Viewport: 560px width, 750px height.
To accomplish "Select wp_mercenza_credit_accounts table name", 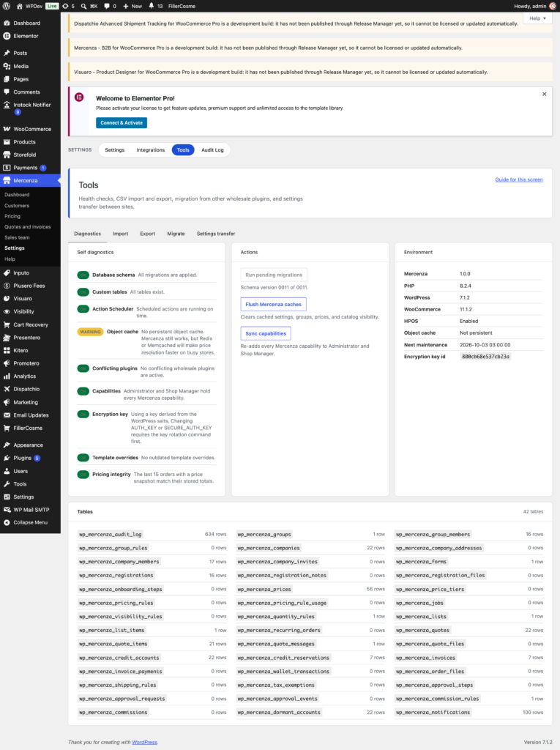I will pyautogui.click(x=119, y=658).
